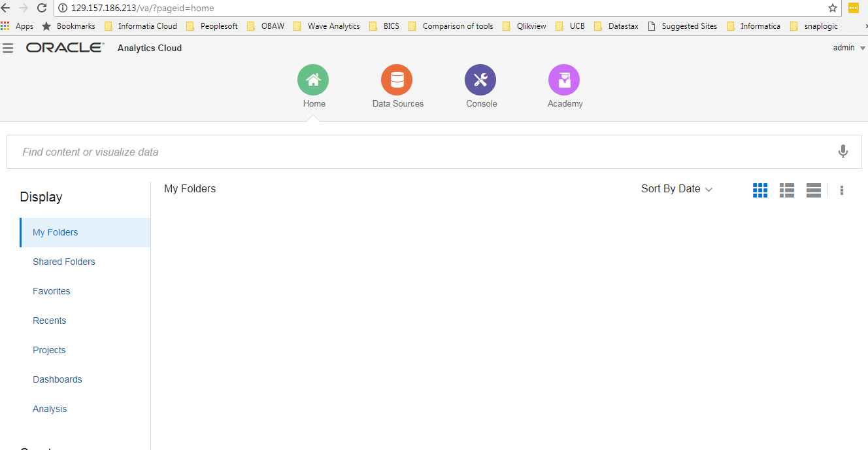
Task: Select My Folders in Display sidebar
Action: (56, 232)
